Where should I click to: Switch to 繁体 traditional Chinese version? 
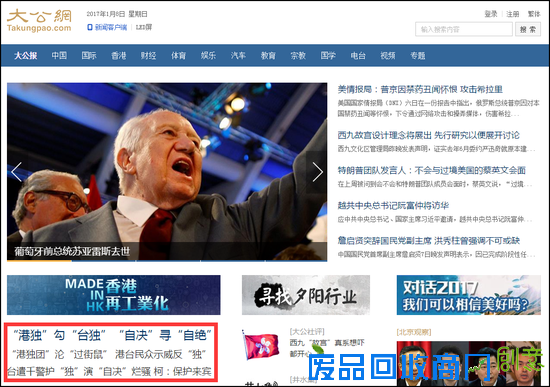coord(534,14)
